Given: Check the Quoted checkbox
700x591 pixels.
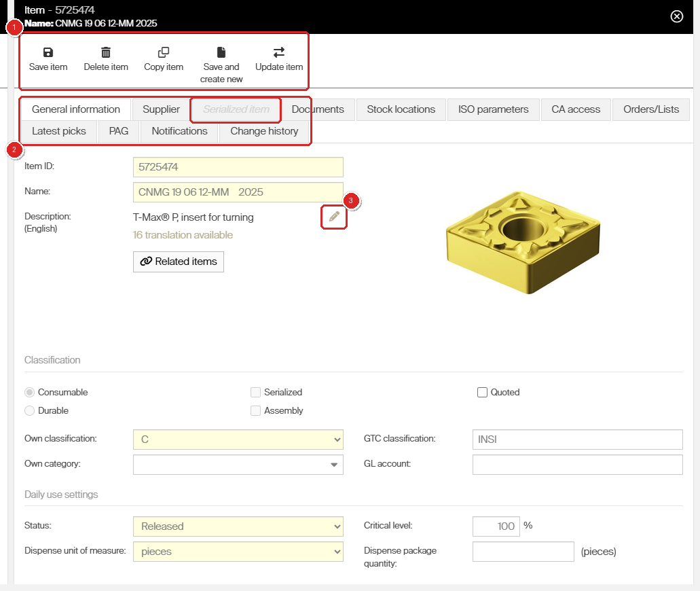Looking at the screenshot, I should click(482, 392).
